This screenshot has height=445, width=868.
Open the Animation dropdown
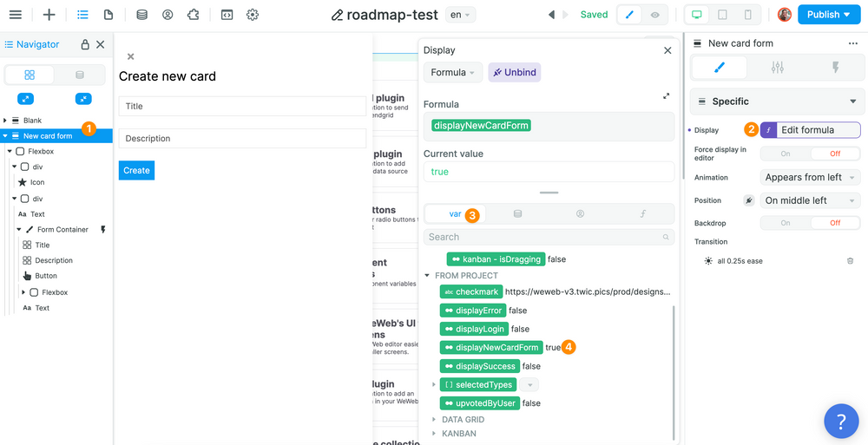[810, 177]
